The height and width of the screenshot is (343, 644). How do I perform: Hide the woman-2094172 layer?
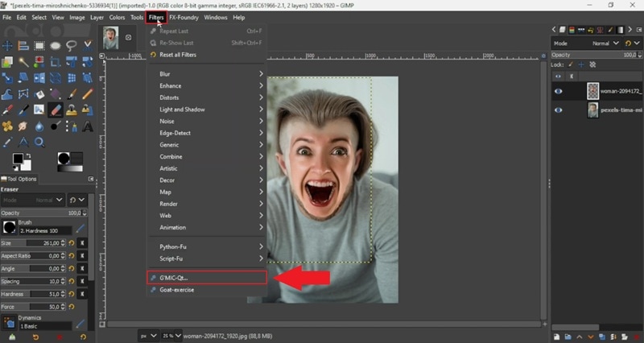click(558, 91)
